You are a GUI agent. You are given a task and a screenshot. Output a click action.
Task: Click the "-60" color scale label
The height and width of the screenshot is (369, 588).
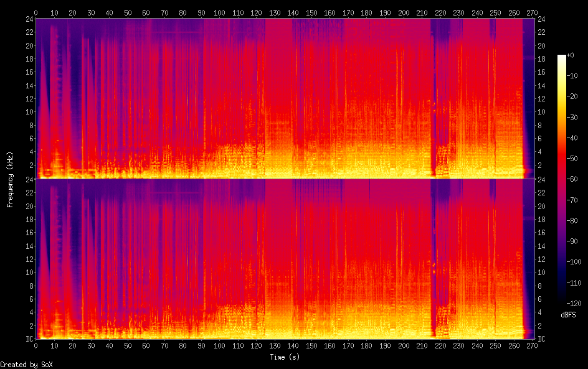[572, 179]
